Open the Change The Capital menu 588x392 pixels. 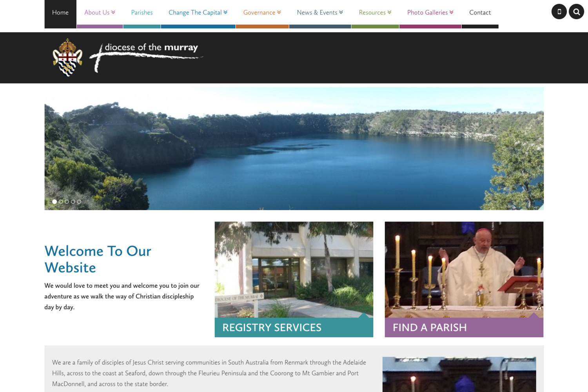coord(198,13)
